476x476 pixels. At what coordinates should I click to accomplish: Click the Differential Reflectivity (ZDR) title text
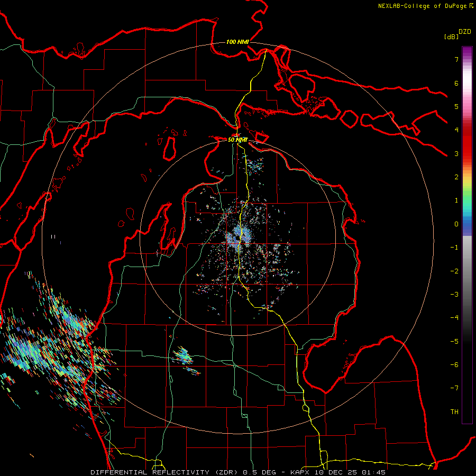tap(165, 472)
